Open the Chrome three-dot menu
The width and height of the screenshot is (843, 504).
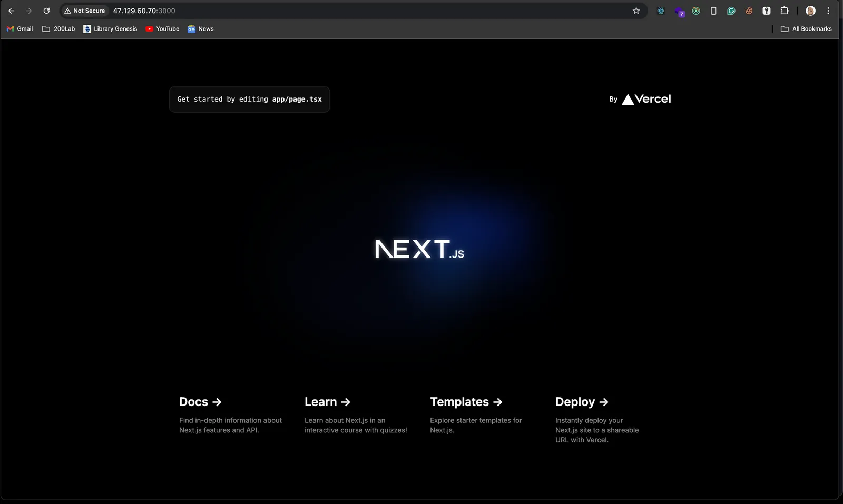click(x=828, y=11)
